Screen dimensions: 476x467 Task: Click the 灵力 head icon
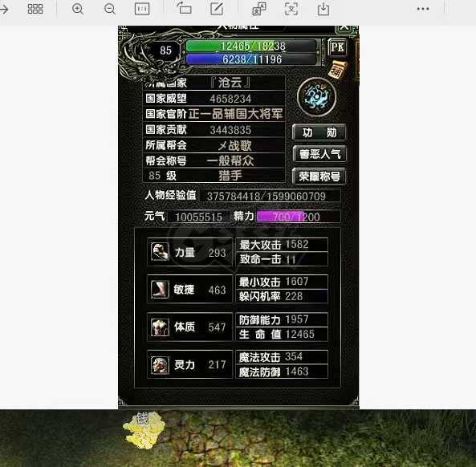tap(160, 364)
